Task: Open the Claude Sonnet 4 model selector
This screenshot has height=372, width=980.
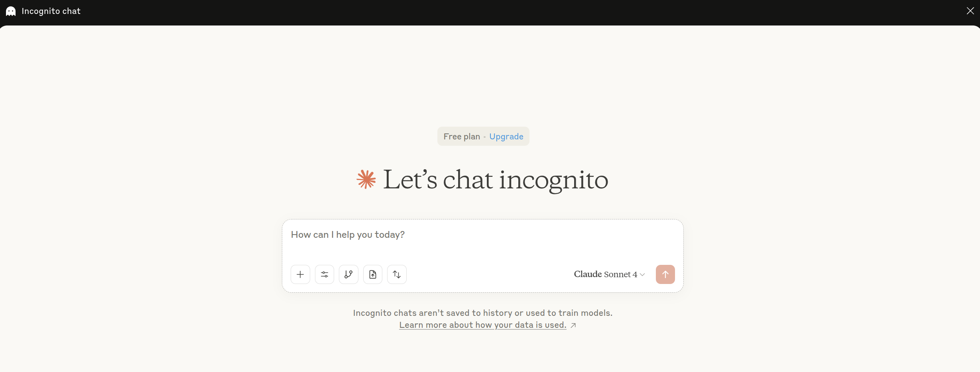Action: pyautogui.click(x=609, y=274)
